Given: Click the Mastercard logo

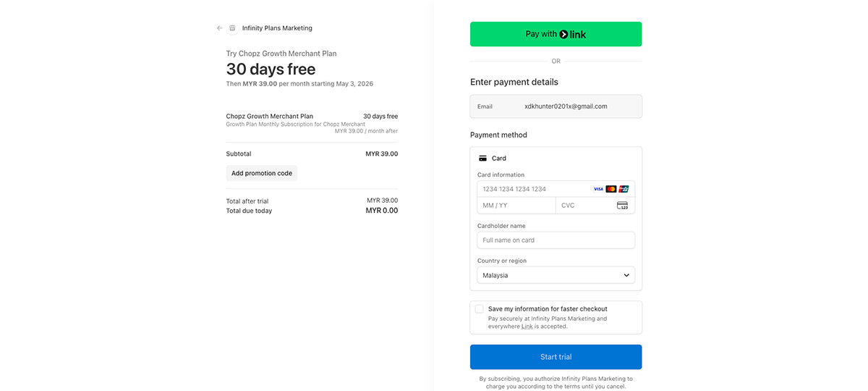Looking at the screenshot, I should pos(611,189).
